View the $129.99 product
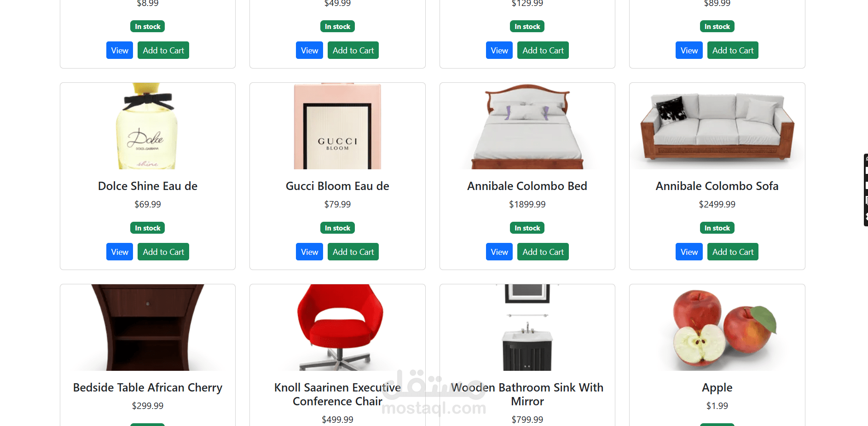The image size is (868, 426). pyautogui.click(x=499, y=50)
